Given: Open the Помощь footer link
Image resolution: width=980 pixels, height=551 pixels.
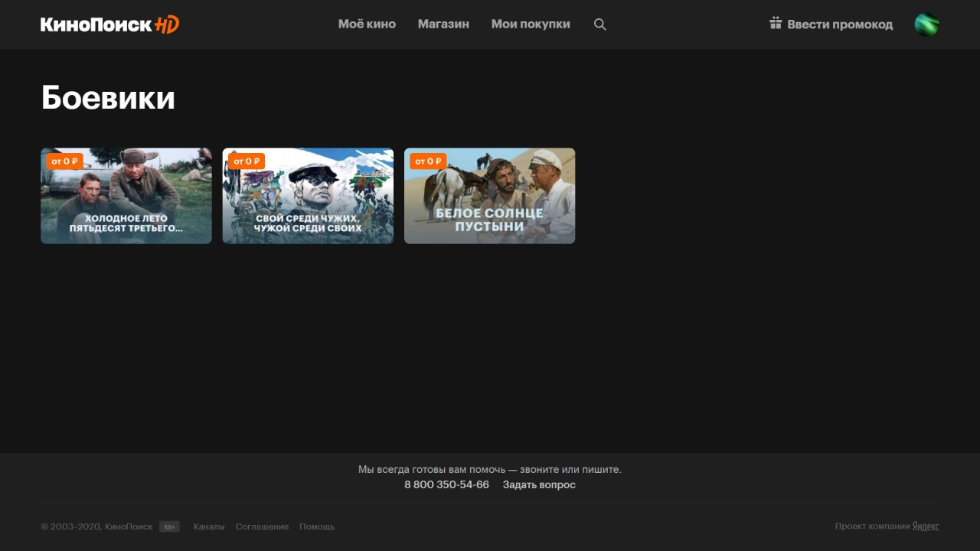Looking at the screenshot, I should 317,527.
